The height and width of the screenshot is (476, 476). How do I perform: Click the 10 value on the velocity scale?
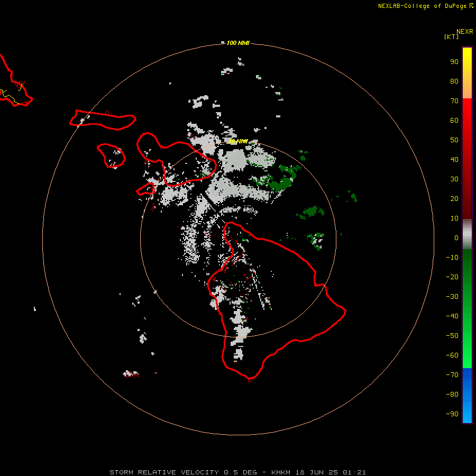coord(454,218)
